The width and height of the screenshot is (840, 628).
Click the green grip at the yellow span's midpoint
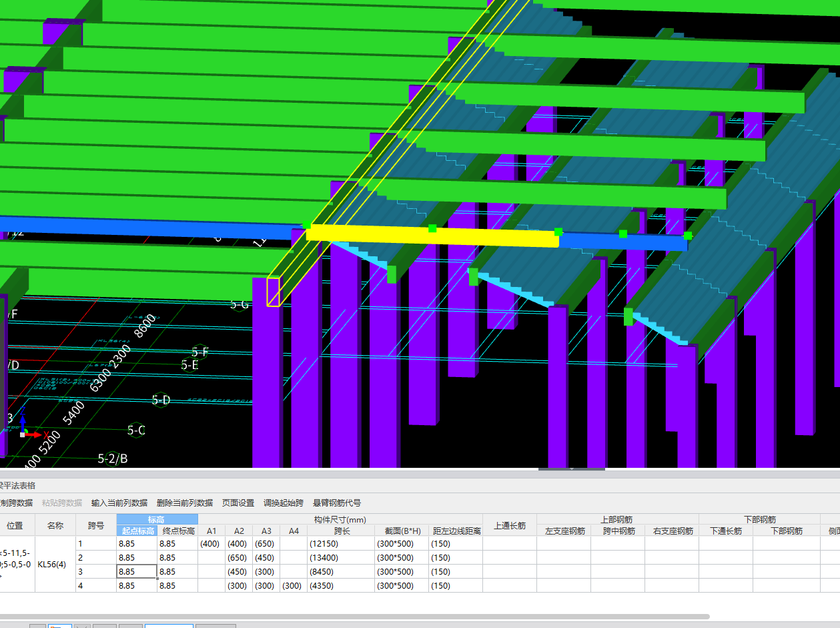(432, 228)
